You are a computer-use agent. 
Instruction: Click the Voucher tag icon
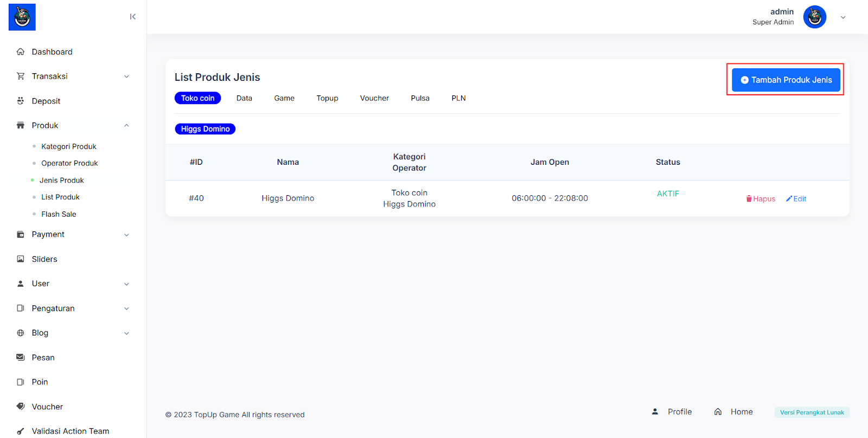click(21, 407)
